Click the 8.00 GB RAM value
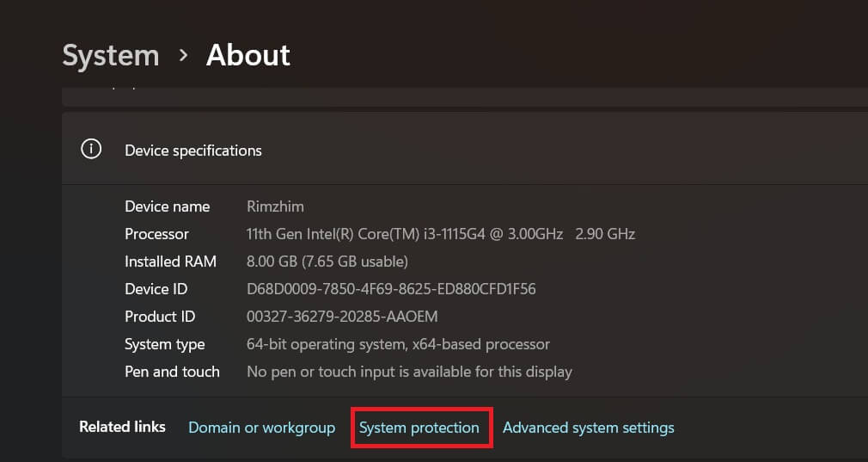This screenshot has height=462, width=868. pyautogui.click(x=327, y=262)
